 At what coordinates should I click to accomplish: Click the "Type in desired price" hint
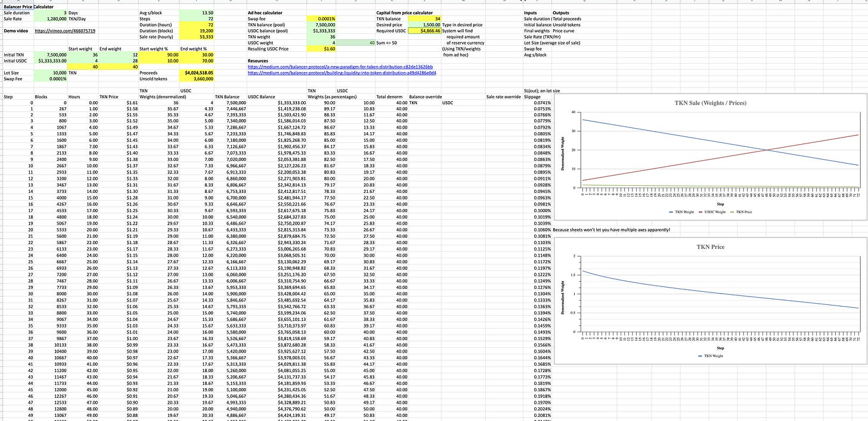(463, 24)
